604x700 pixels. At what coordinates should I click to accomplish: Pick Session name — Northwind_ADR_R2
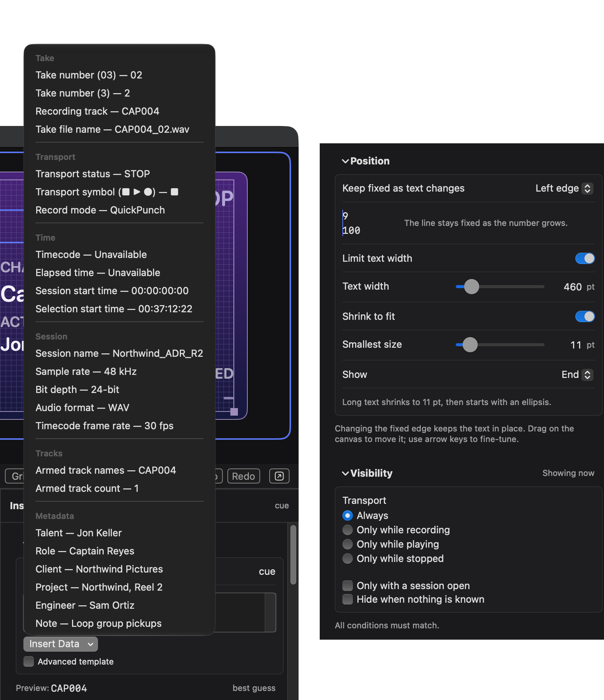(x=120, y=353)
